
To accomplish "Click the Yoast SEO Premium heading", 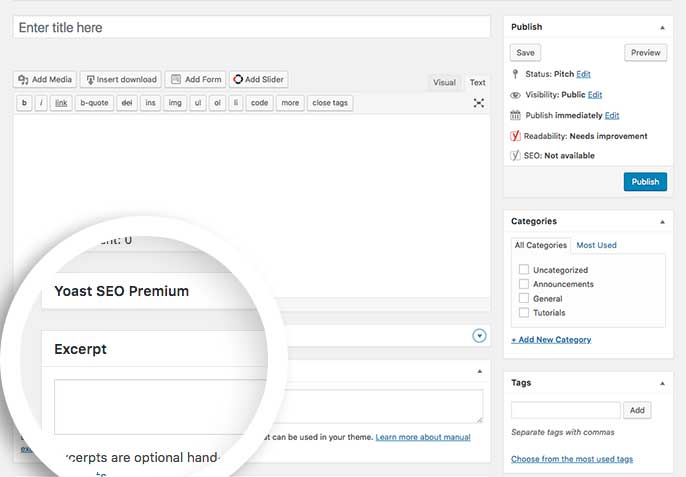I will [x=122, y=291].
